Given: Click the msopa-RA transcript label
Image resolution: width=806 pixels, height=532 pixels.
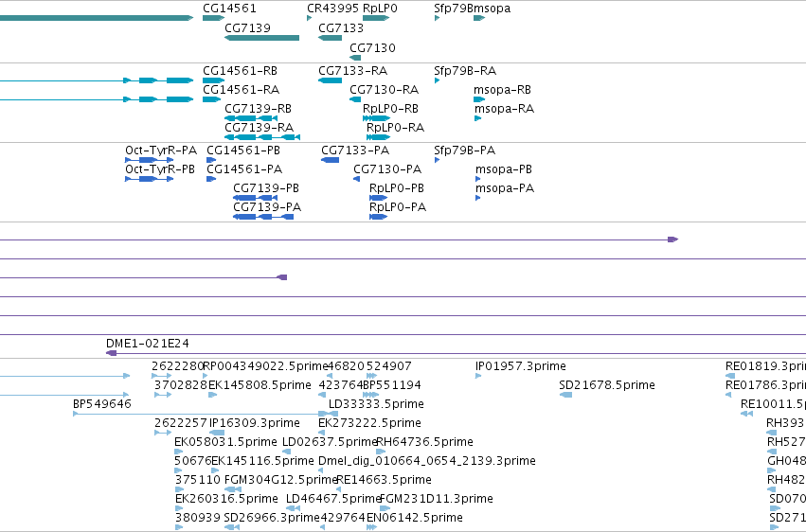Looking at the screenshot, I should click(504, 108).
